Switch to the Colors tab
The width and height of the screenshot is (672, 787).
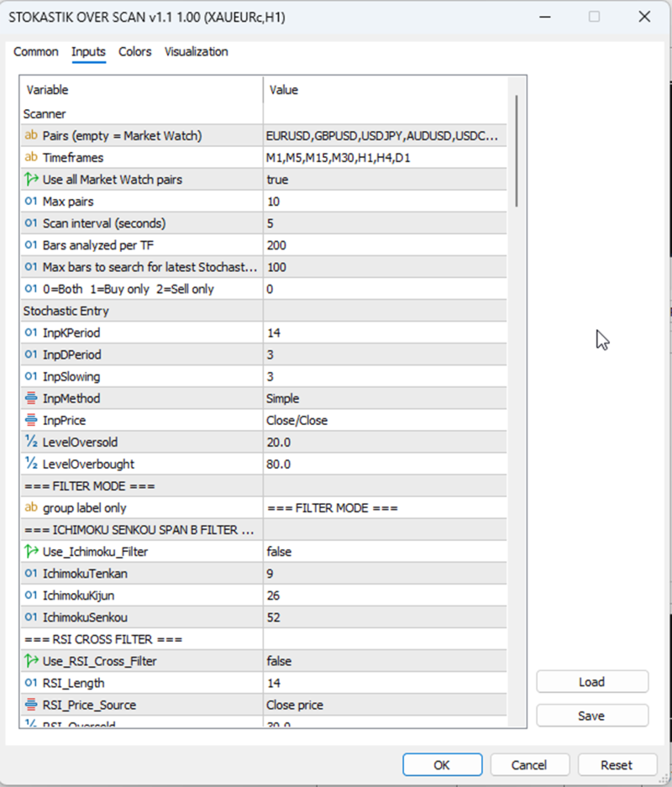tap(134, 52)
